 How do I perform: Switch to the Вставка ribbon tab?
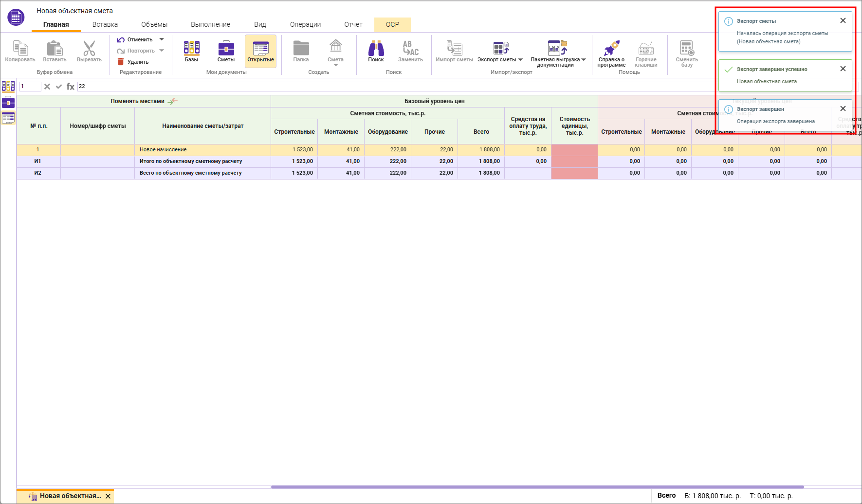coord(105,24)
